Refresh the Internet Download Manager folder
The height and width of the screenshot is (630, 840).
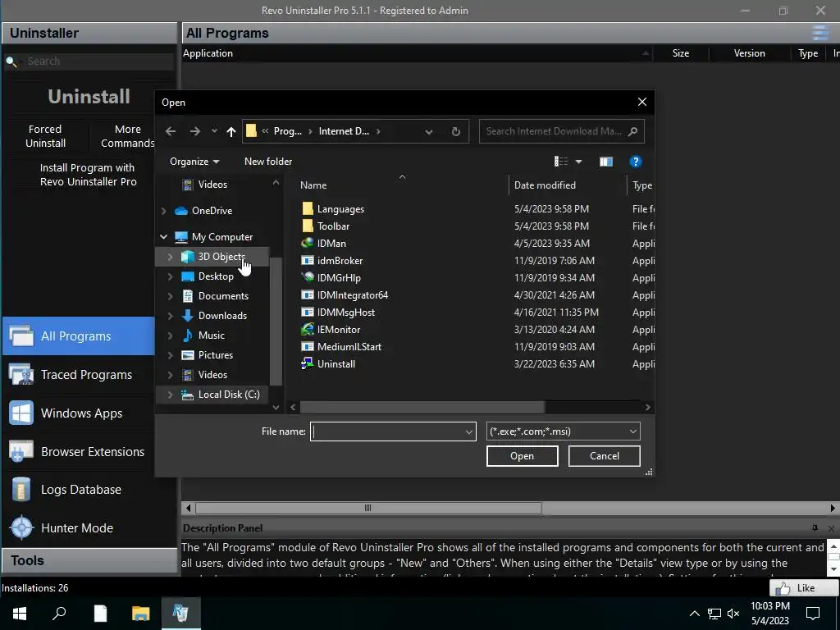tap(456, 131)
